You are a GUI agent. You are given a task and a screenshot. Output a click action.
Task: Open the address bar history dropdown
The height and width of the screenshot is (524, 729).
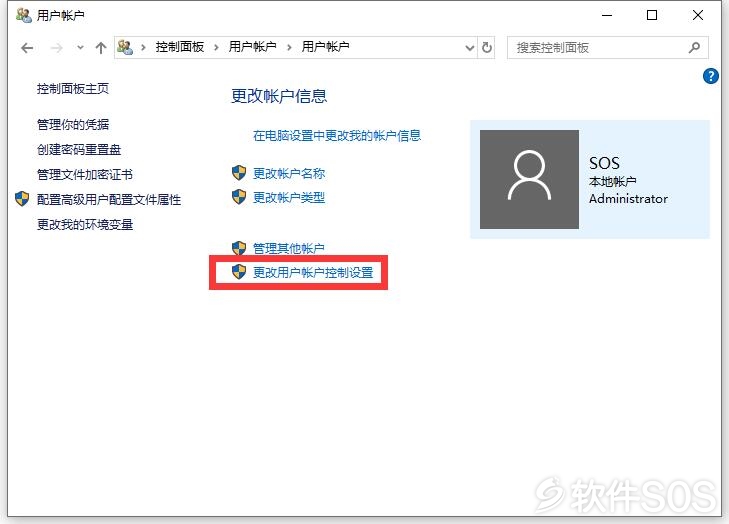point(470,47)
